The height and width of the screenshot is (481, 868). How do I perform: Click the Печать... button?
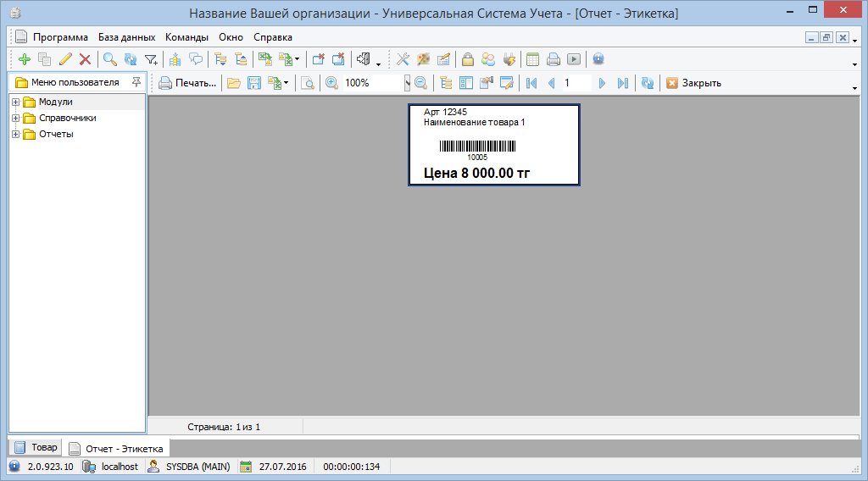coord(188,83)
